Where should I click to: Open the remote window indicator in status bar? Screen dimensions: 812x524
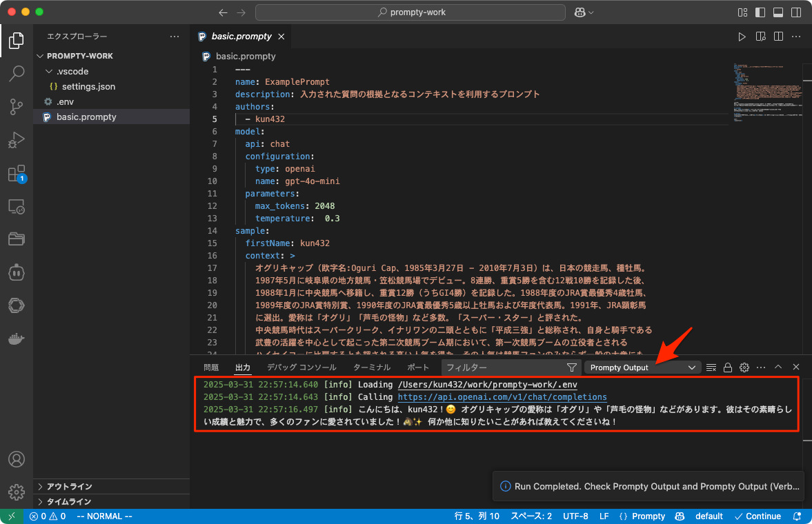(12, 516)
